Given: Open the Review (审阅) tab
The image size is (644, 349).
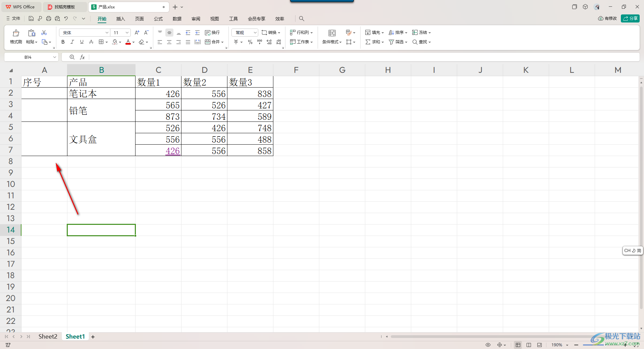Looking at the screenshot, I should (x=196, y=19).
